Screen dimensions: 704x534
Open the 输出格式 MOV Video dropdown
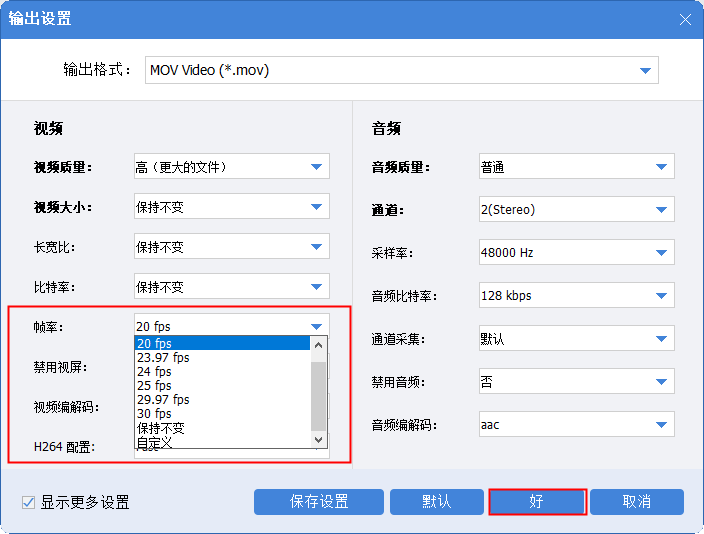[x=401, y=70]
